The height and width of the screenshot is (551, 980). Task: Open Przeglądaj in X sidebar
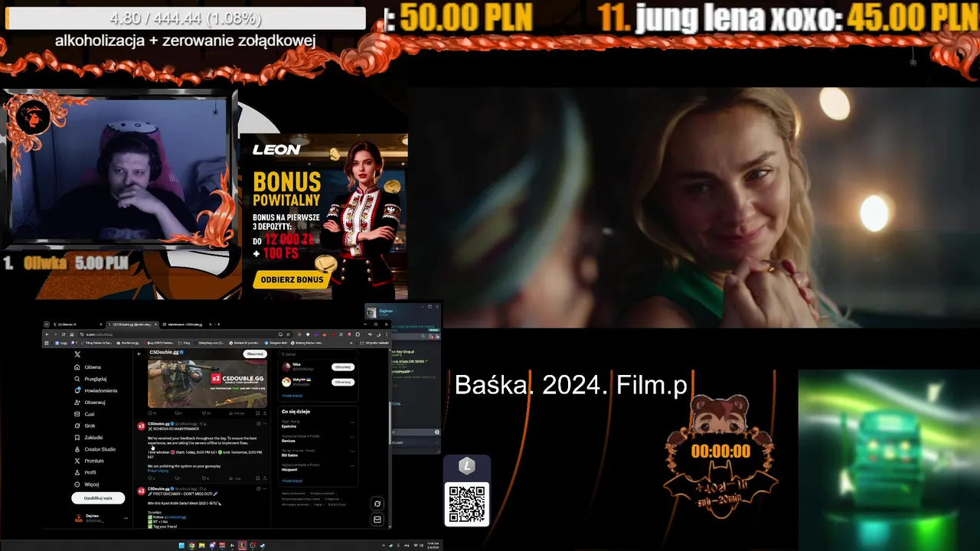(x=90, y=379)
